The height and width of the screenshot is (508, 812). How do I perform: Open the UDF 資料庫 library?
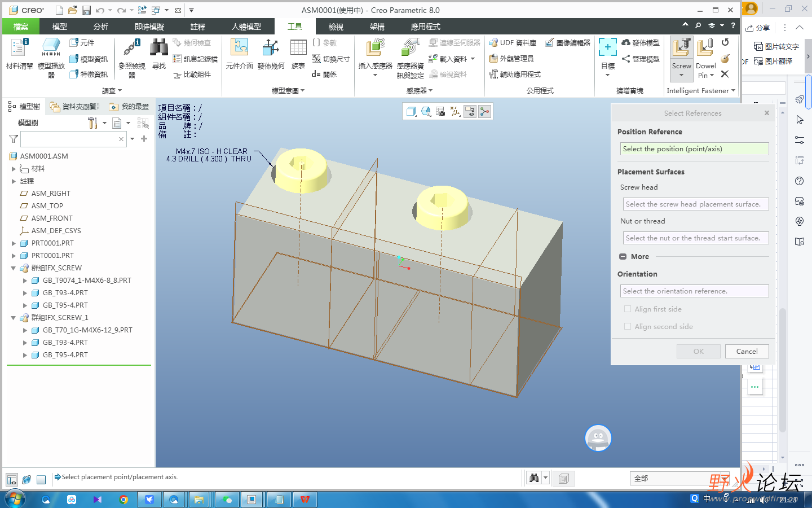512,43
